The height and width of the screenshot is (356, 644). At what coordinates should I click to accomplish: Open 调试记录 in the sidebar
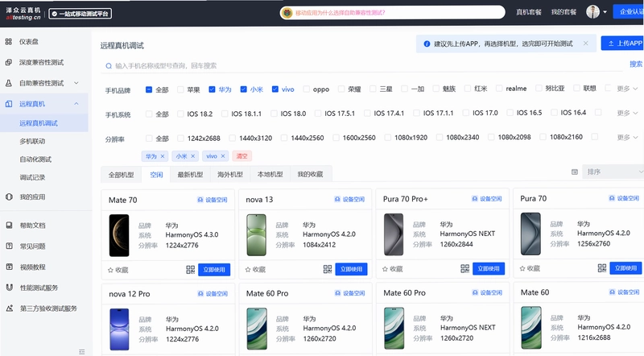pyautogui.click(x=32, y=177)
